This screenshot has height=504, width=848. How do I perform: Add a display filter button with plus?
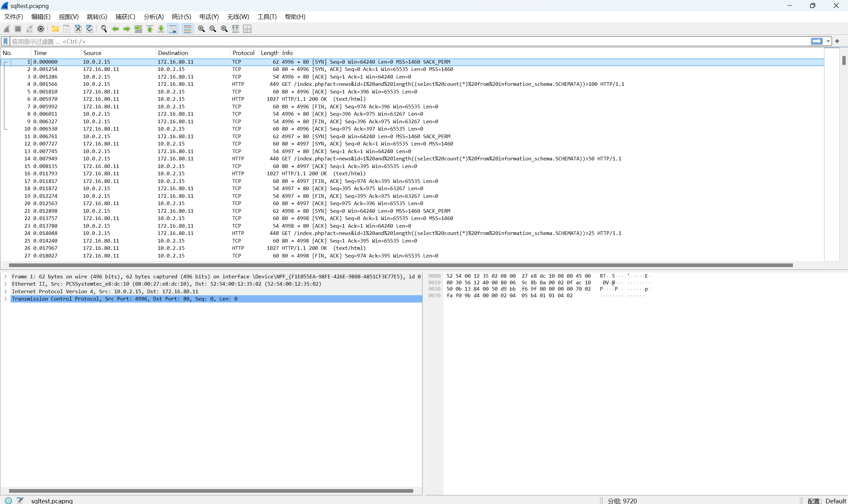(837, 41)
